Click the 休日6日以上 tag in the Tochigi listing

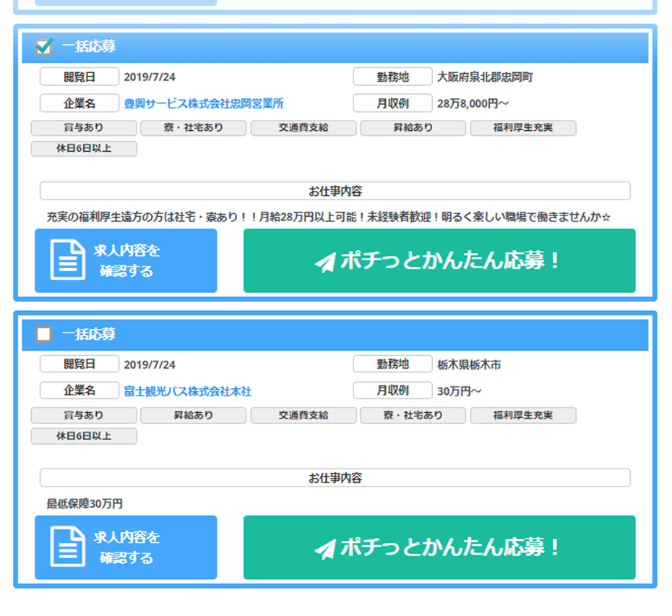pyautogui.click(x=84, y=436)
